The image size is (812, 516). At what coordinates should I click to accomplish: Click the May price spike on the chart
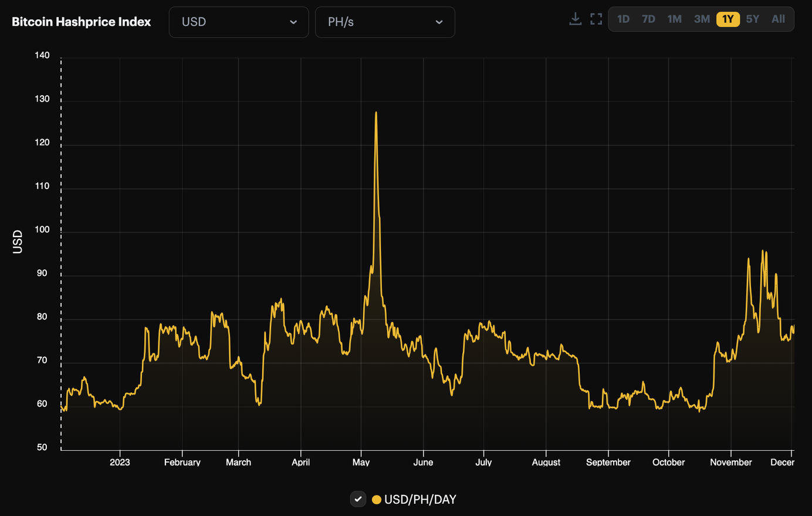tap(376, 114)
